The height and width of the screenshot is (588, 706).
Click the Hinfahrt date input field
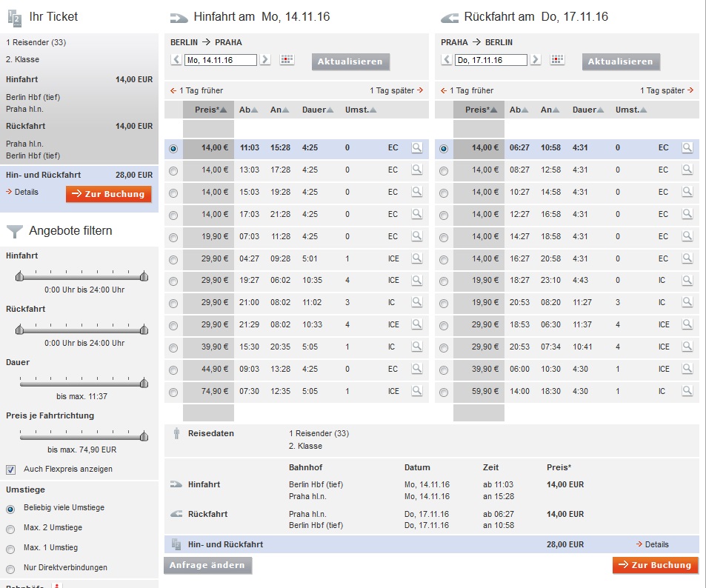(x=221, y=60)
